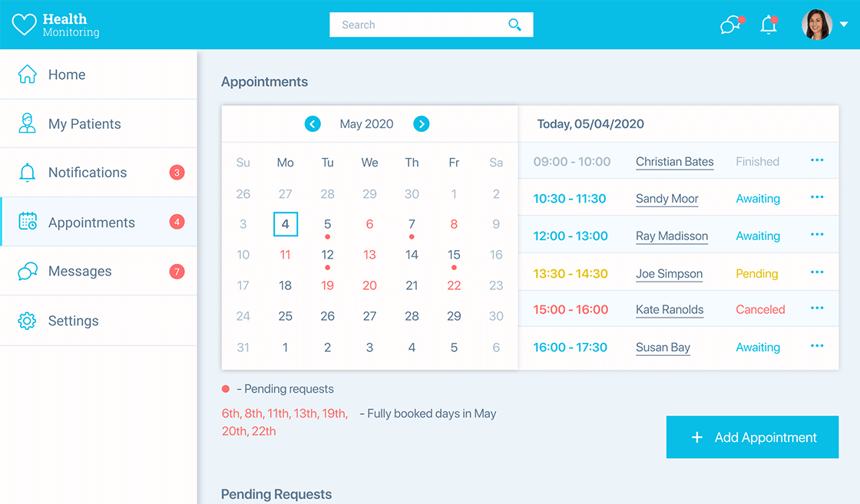Click the search magnifier icon
Viewport: 860px width, 504px height.
point(514,25)
